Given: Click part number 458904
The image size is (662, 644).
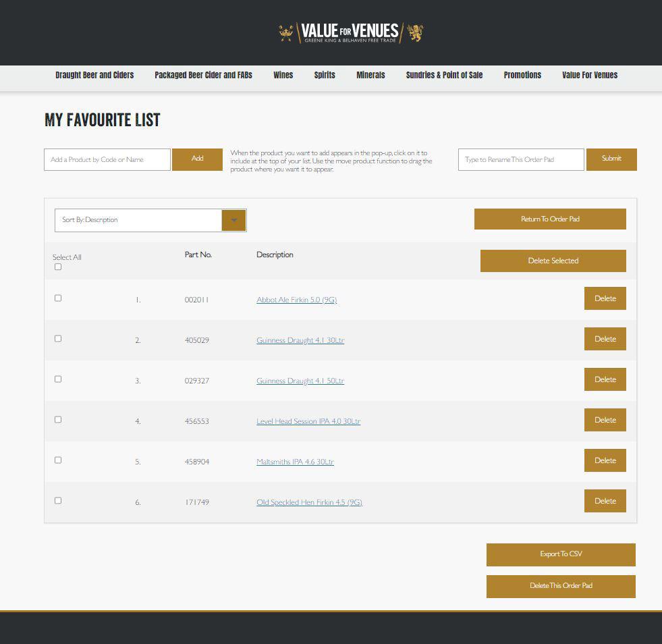Looking at the screenshot, I should pyautogui.click(x=197, y=462).
